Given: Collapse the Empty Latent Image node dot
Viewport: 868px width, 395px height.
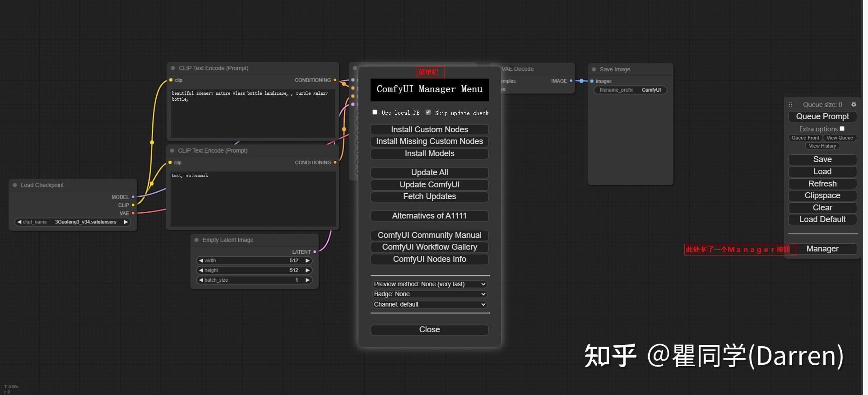Looking at the screenshot, I should click(x=196, y=240).
